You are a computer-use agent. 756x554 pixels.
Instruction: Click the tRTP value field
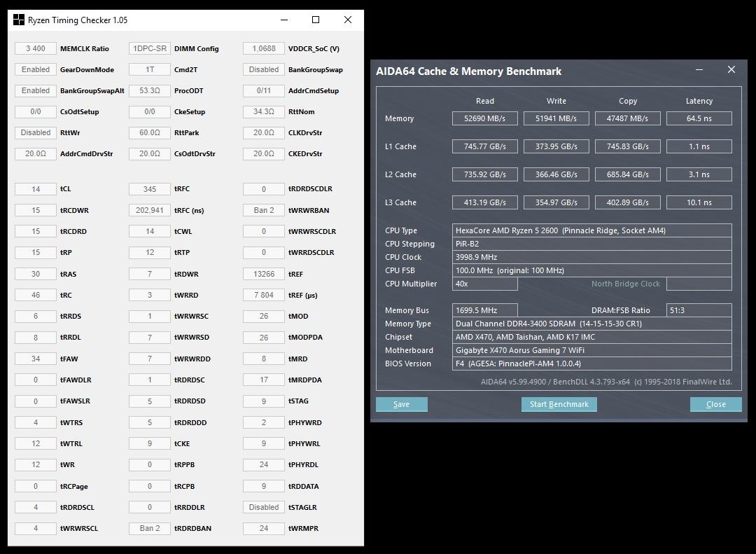click(150, 252)
